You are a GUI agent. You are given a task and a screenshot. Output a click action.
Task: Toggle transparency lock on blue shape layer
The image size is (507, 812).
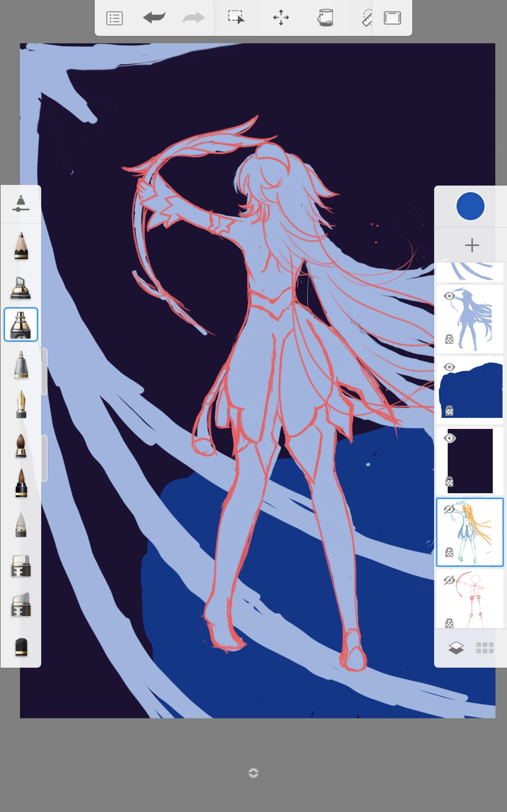pyautogui.click(x=449, y=410)
